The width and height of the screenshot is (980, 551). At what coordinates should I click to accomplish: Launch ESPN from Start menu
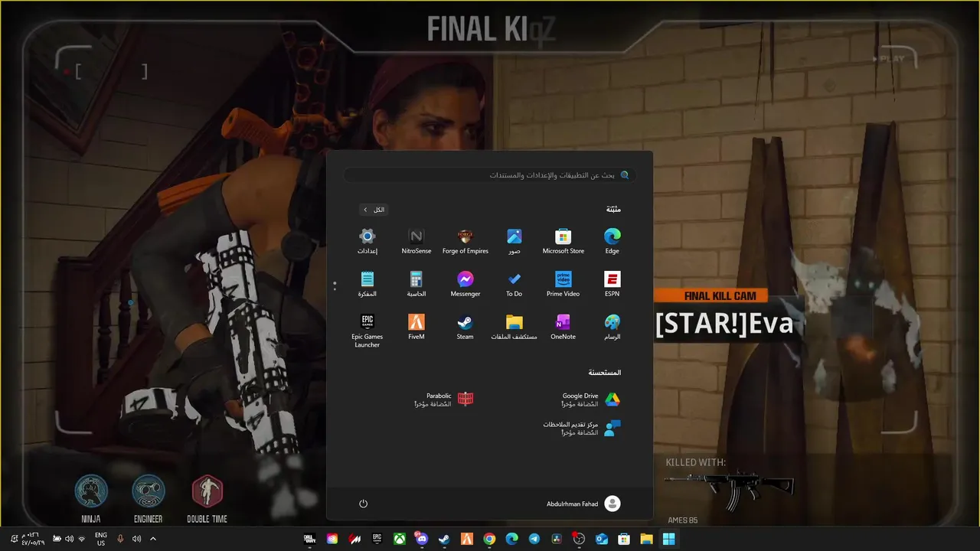click(x=612, y=284)
